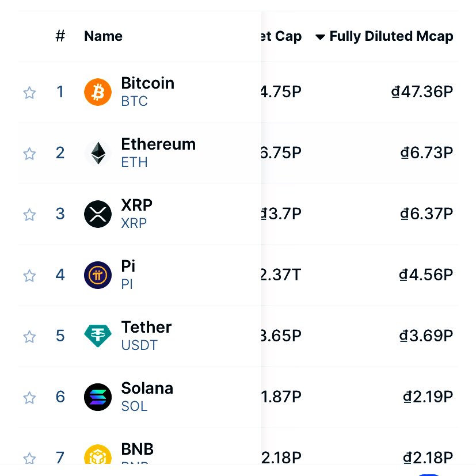Screen dimensions: 476x476
Task: Sort table by Market Cap column
Action: point(281,36)
